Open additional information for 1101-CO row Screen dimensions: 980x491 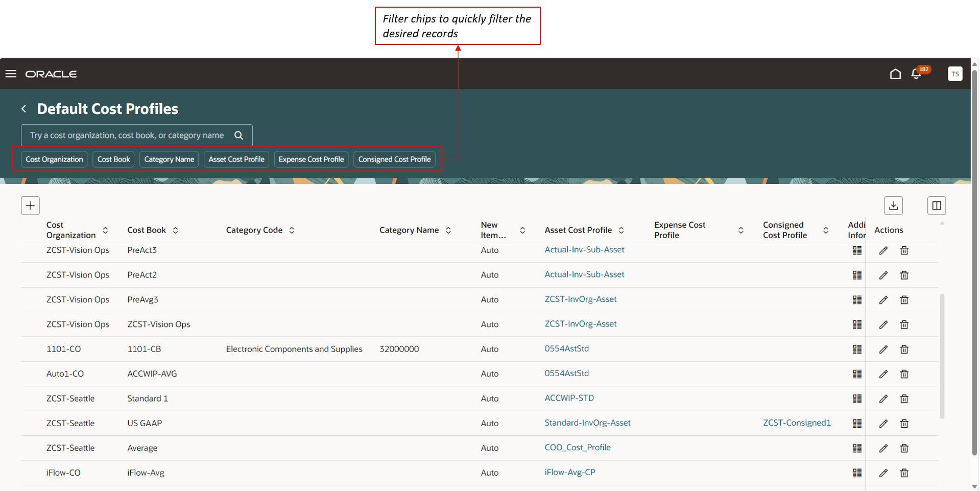coord(857,349)
